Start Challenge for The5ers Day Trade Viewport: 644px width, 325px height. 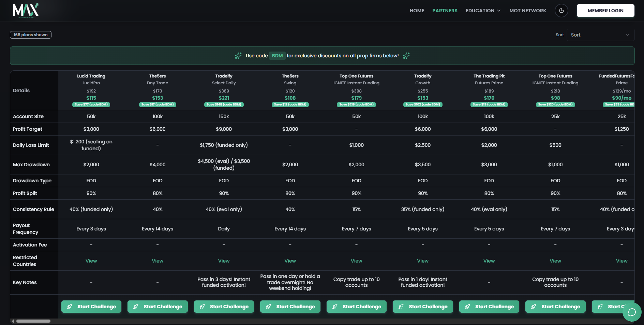pyautogui.click(x=158, y=307)
